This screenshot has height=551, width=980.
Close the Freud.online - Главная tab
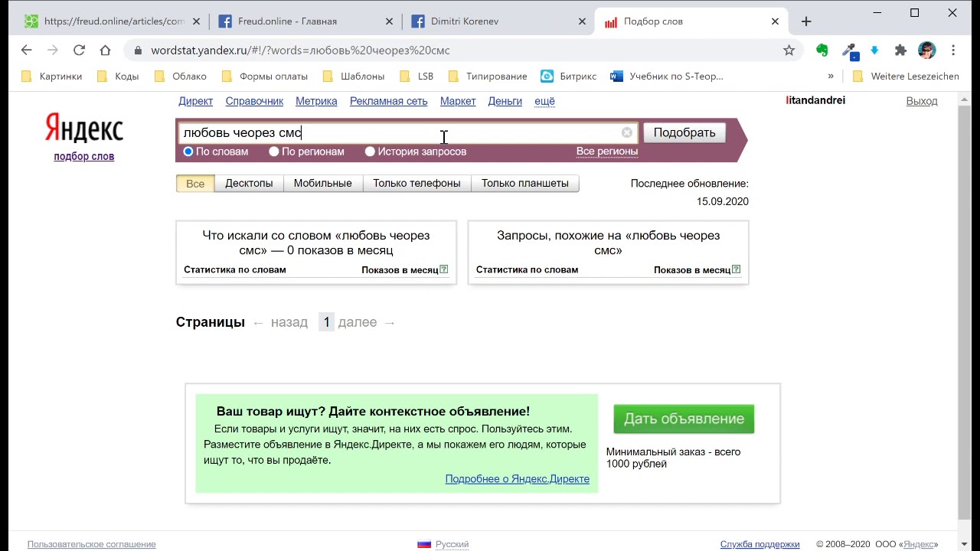click(x=389, y=21)
